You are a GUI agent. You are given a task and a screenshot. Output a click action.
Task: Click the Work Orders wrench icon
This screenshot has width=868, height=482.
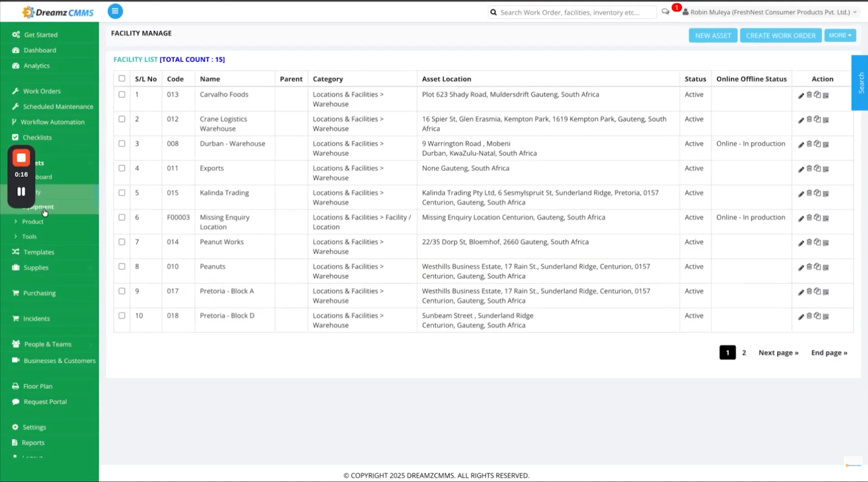(x=16, y=91)
